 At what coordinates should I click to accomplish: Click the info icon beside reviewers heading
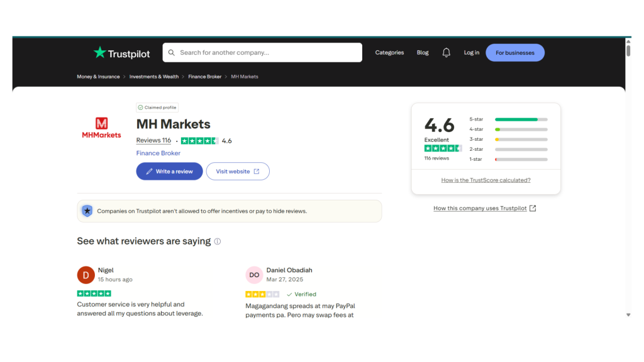click(x=218, y=241)
